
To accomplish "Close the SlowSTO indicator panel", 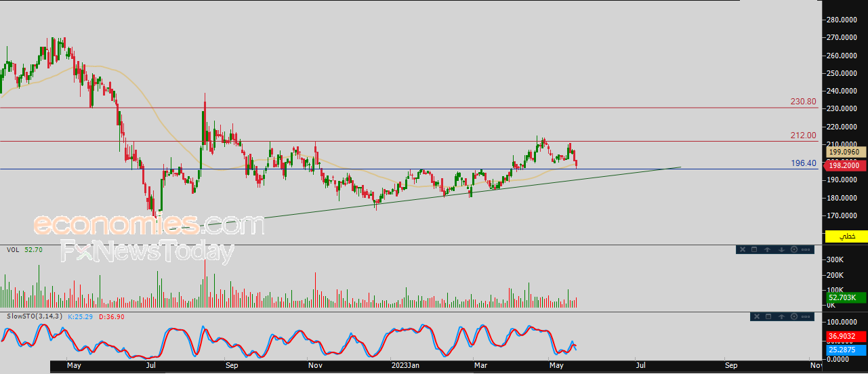I will point(757,316).
